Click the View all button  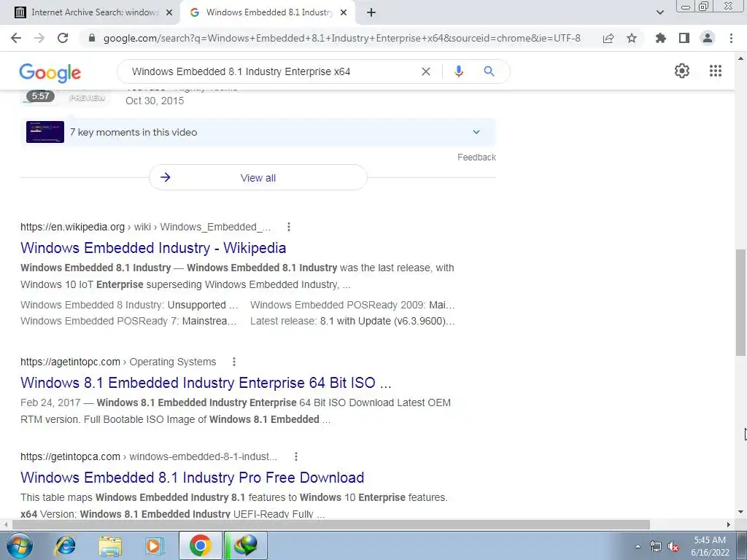click(258, 178)
